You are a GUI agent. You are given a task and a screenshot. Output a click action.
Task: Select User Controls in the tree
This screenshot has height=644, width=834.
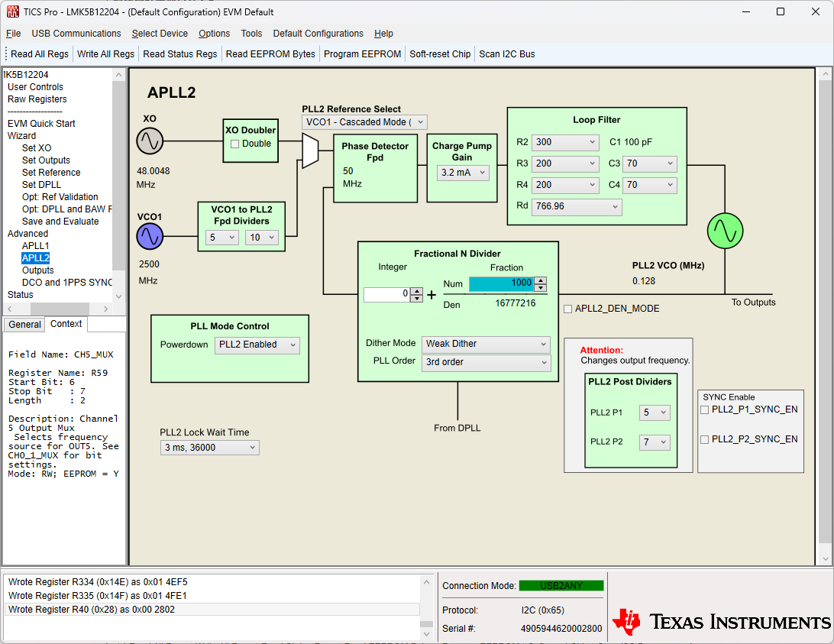pyautogui.click(x=35, y=87)
